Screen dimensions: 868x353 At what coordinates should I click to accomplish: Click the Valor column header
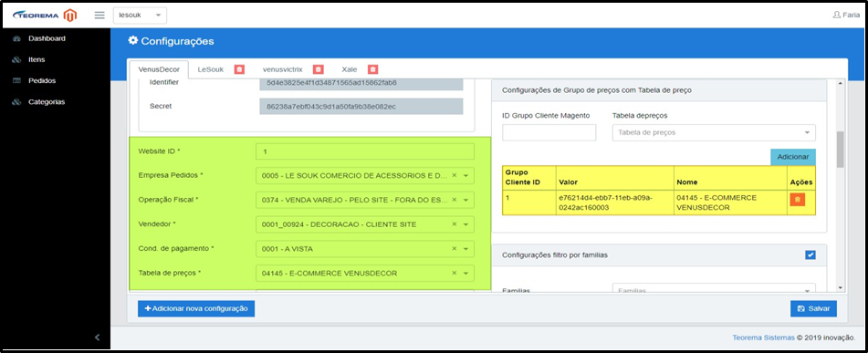(x=615, y=178)
